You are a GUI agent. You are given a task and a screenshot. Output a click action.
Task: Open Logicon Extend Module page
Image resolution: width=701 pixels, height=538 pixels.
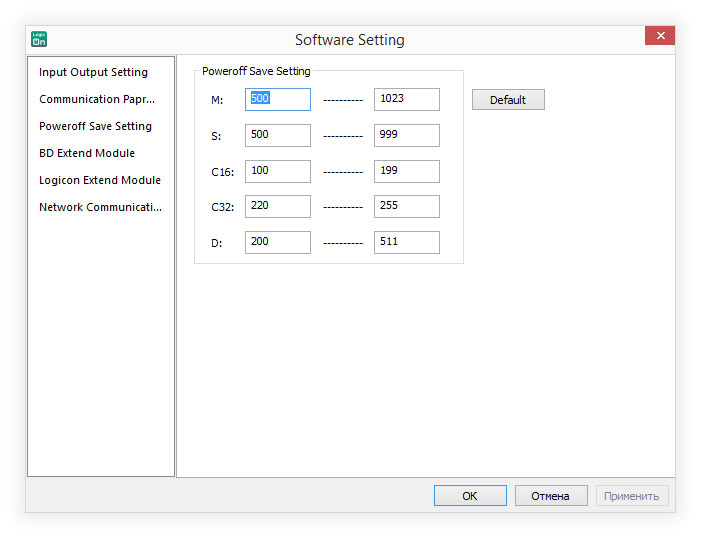click(x=100, y=180)
